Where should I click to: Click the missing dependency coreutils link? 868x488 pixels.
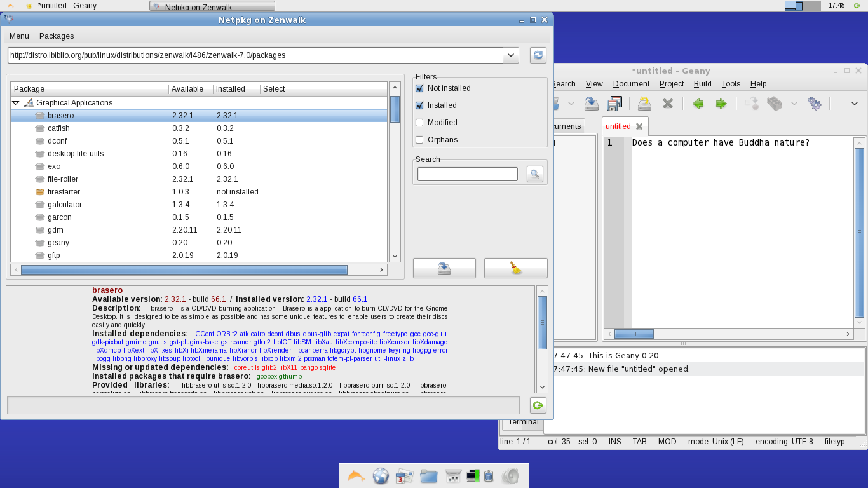point(247,367)
